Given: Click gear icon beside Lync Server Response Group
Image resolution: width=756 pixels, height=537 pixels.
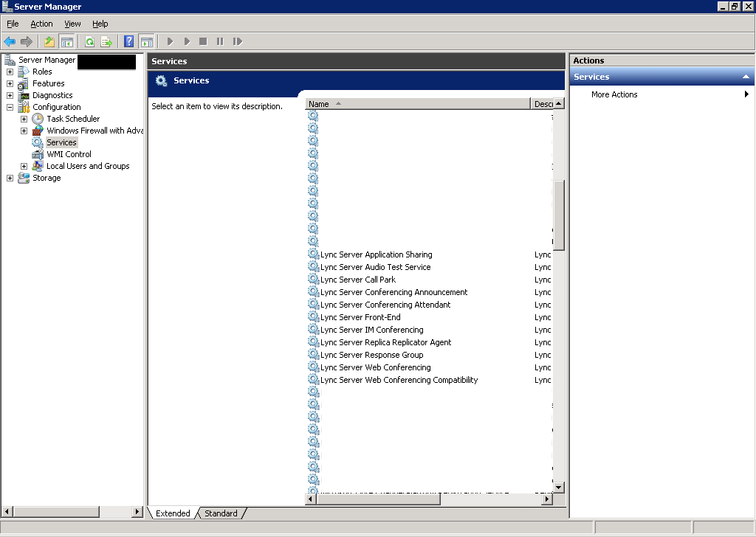Looking at the screenshot, I should click(314, 355).
